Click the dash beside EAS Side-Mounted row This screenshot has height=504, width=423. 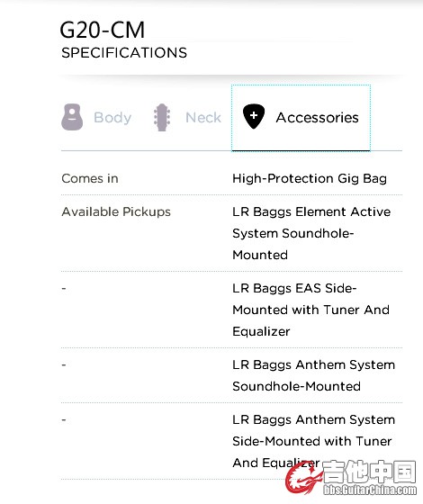click(64, 288)
